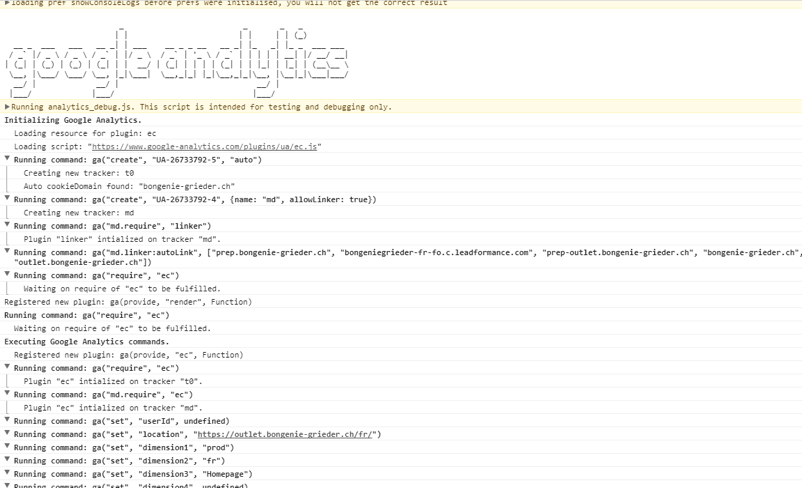This screenshot has height=488, width=802.
Task: Collapse the md.linker:autoLink command entry
Action: pos(7,252)
